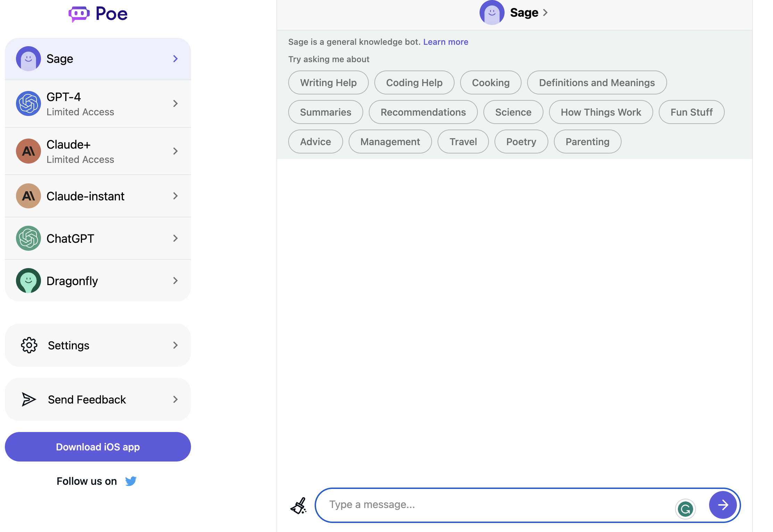Expand the Claude-instant row chevron
This screenshot has width=773, height=532.
175,196
